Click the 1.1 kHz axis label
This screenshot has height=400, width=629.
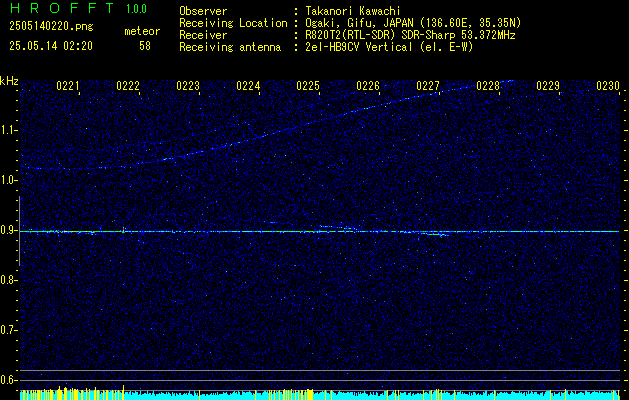[x=9, y=131]
